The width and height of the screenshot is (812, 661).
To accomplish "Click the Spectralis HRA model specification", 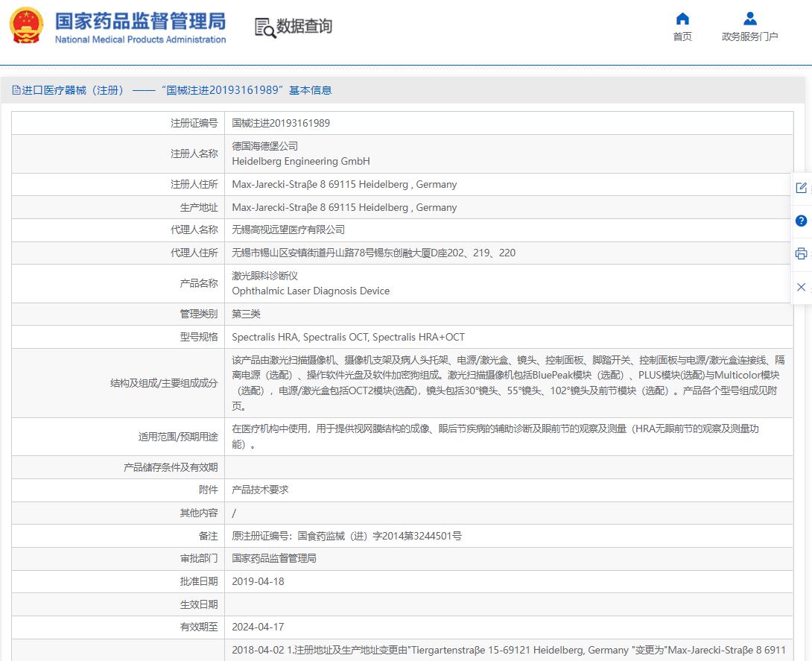I will pos(348,338).
